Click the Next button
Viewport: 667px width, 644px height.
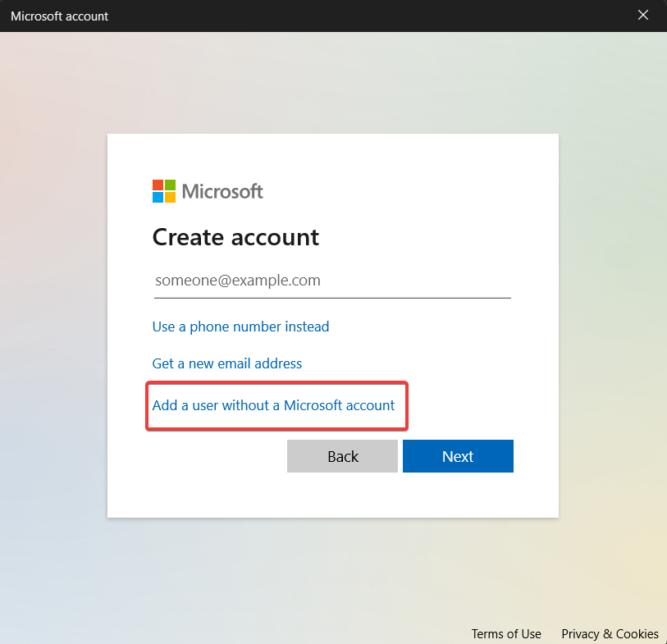[458, 456]
